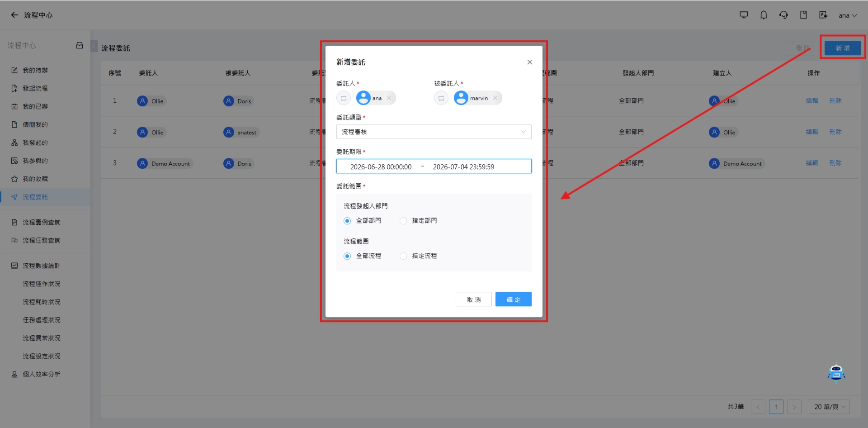Open 流程任務查詢 in sidebar
This screenshot has height=428, width=868.
[42, 240]
